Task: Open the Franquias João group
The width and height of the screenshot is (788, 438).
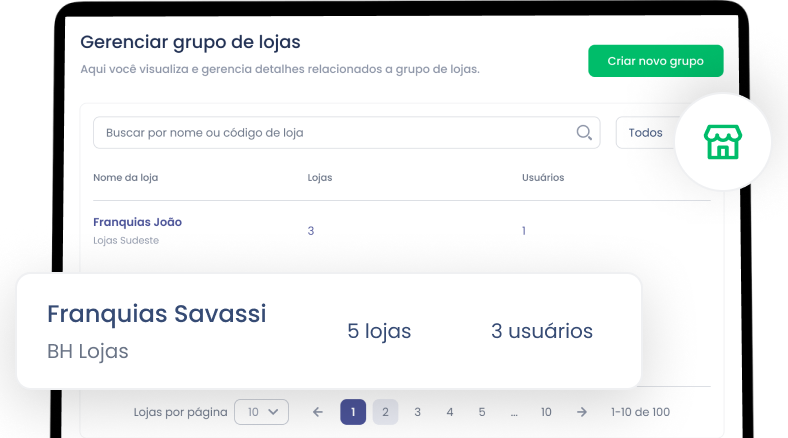Action: pos(137,222)
